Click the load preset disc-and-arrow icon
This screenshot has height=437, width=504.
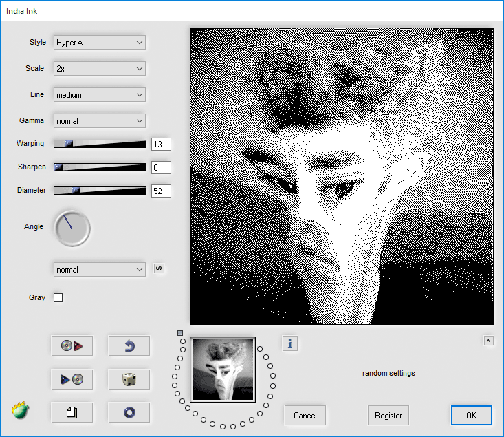click(72, 346)
